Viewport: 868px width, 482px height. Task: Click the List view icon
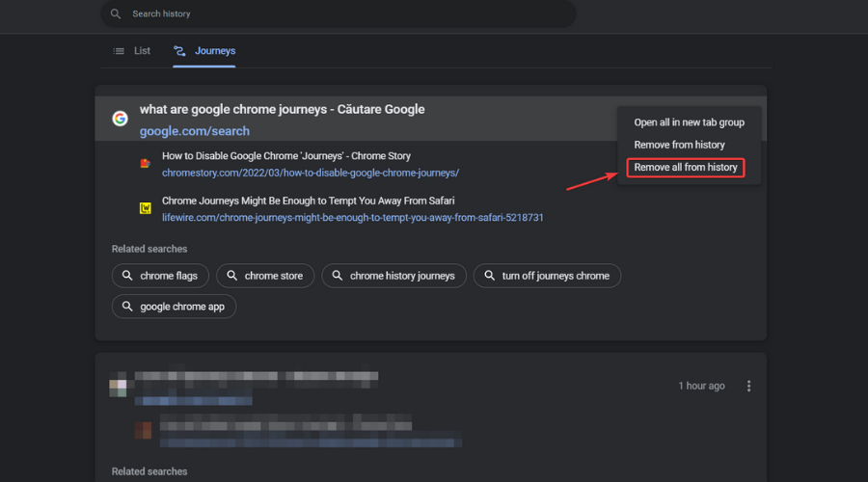coord(119,51)
